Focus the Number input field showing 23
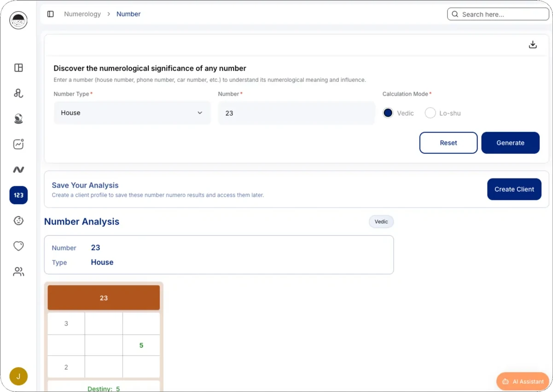553x392 pixels. click(x=297, y=113)
